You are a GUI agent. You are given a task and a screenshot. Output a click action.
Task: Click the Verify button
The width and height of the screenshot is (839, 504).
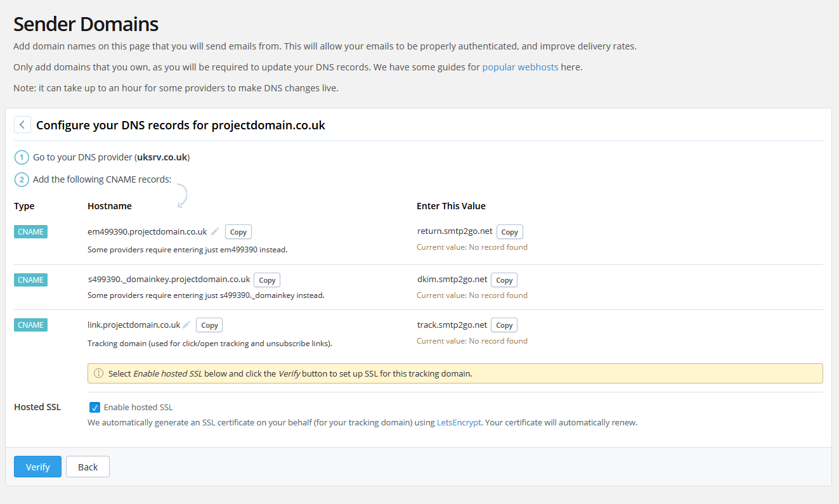click(x=37, y=467)
